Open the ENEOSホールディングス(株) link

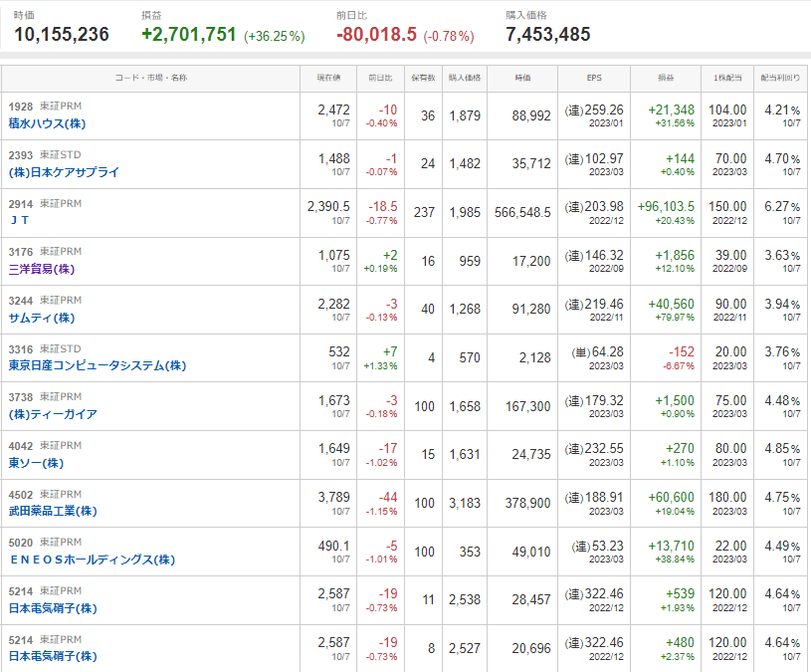pos(93,560)
